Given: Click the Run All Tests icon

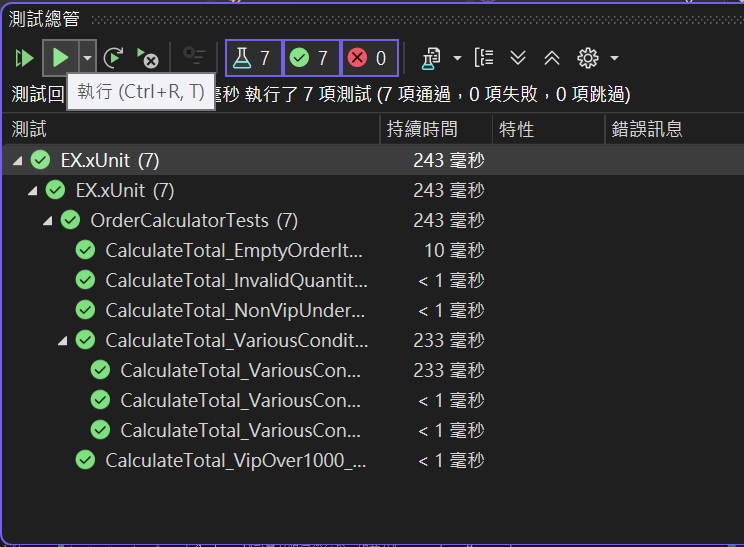Looking at the screenshot, I should (24, 58).
